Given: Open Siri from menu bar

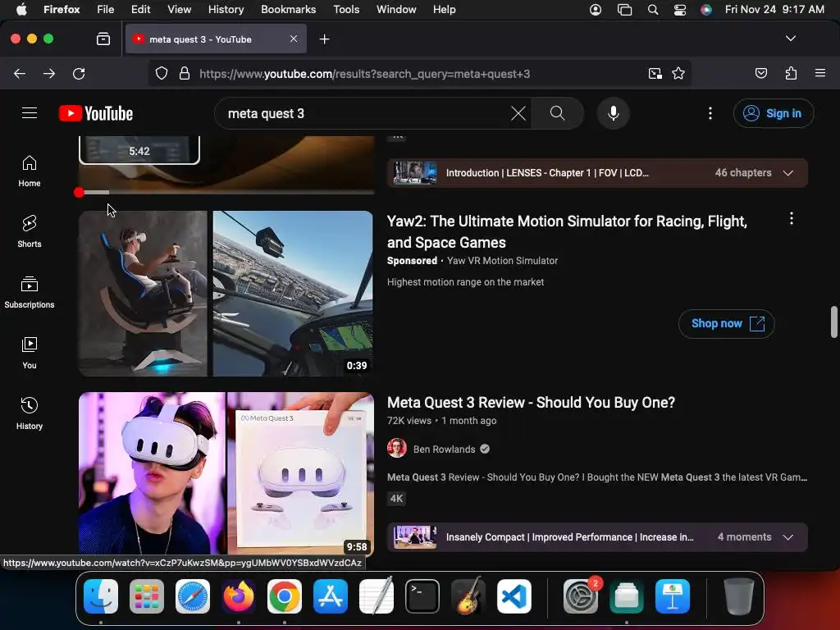Looking at the screenshot, I should 706,9.
